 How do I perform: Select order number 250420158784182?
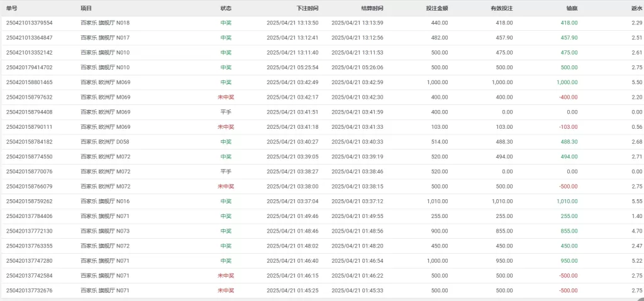pos(29,141)
